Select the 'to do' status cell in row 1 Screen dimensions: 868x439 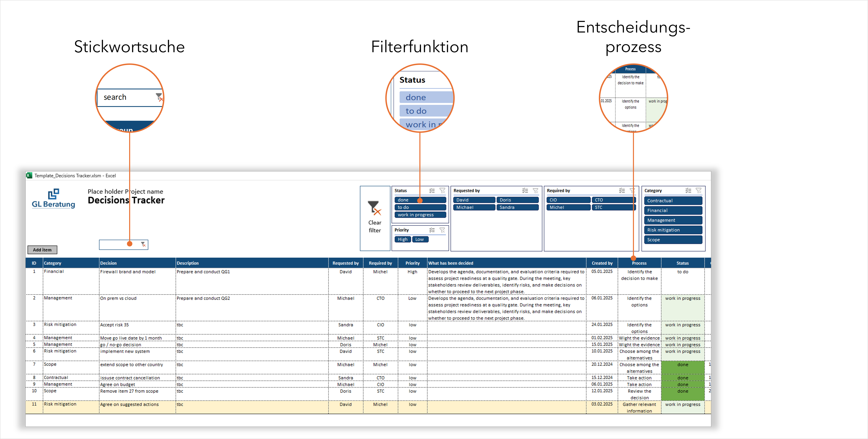(x=683, y=281)
